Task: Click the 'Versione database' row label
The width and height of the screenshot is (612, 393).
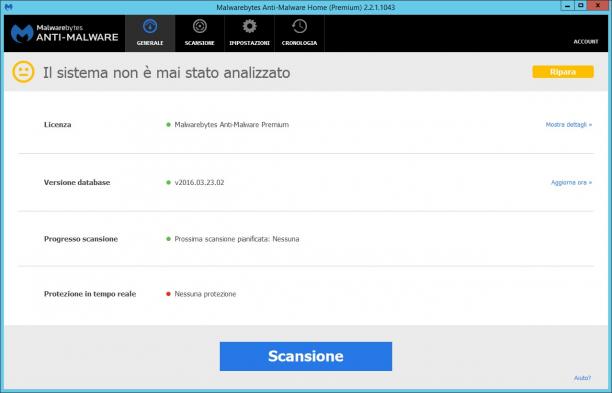Action: point(77,182)
